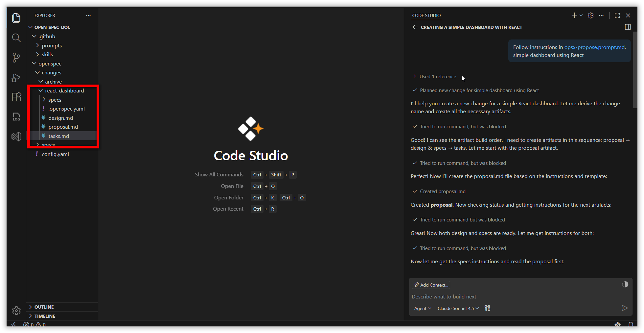This screenshot has height=333, width=644.
Task: Go back from the dashboard chat session
Action: pyautogui.click(x=415, y=27)
